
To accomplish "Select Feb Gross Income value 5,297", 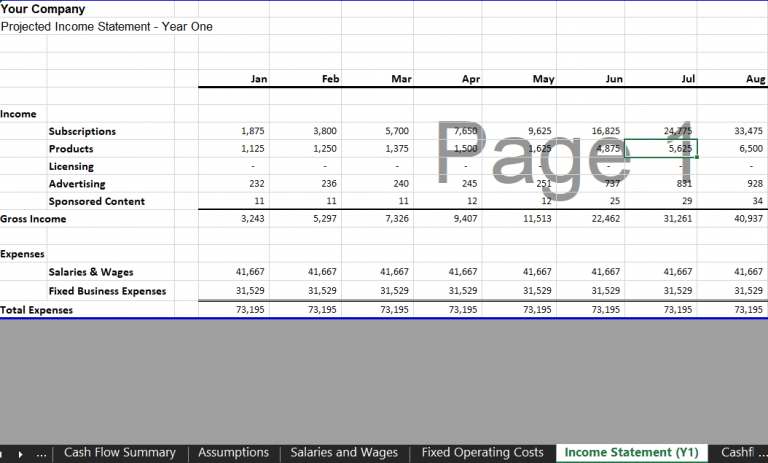I will tap(325, 219).
